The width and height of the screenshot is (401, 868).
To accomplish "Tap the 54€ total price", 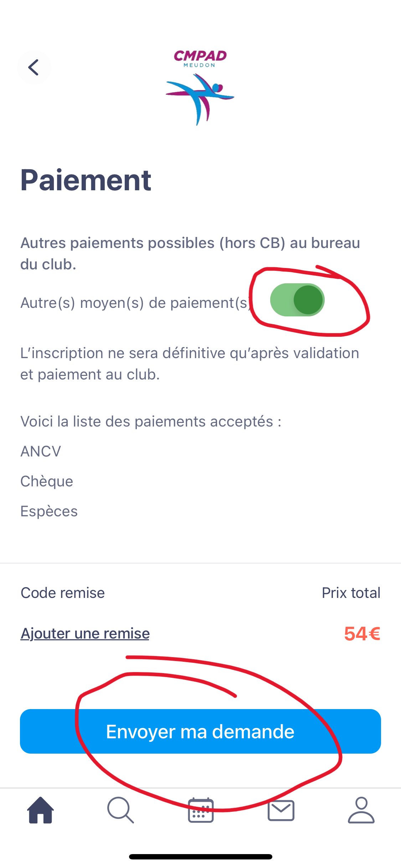I will [362, 634].
